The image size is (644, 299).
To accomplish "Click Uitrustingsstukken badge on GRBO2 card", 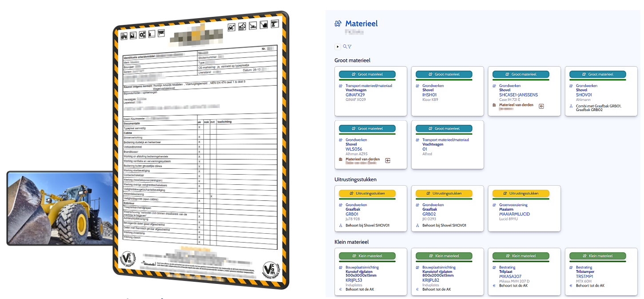I will (444, 193).
